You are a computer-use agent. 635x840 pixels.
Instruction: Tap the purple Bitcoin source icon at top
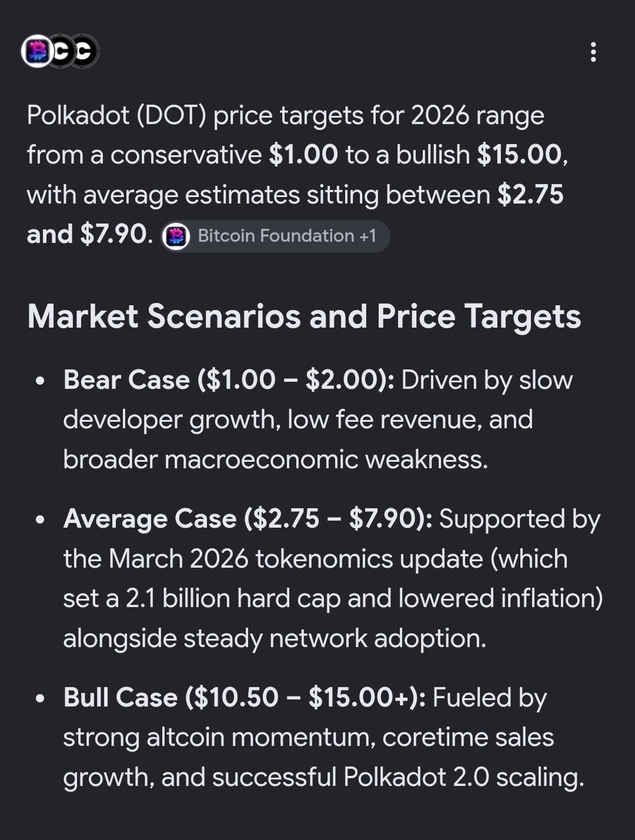tap(36, 51)
